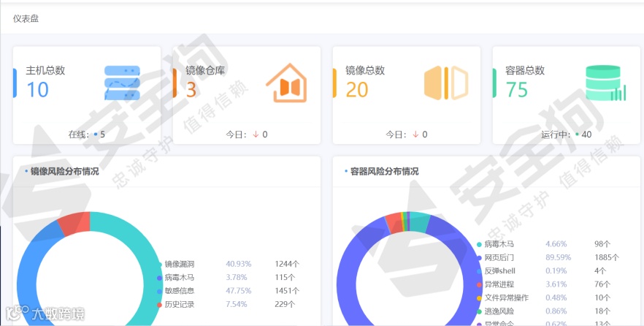
Task: Click the red segment of image risk donut
Action: coord(74,223)
